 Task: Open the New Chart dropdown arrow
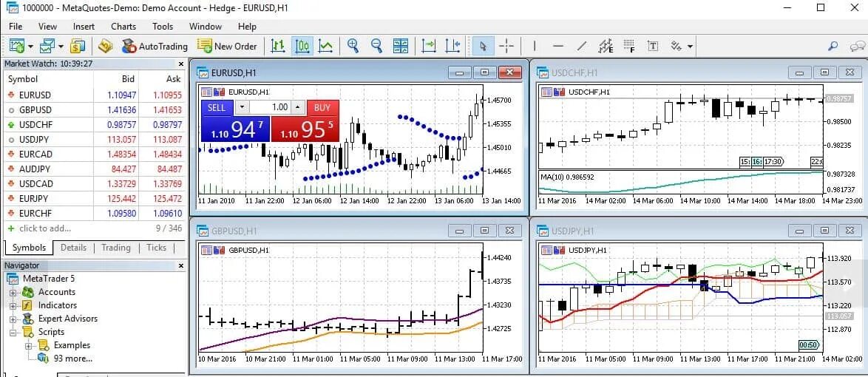point(30,47)
